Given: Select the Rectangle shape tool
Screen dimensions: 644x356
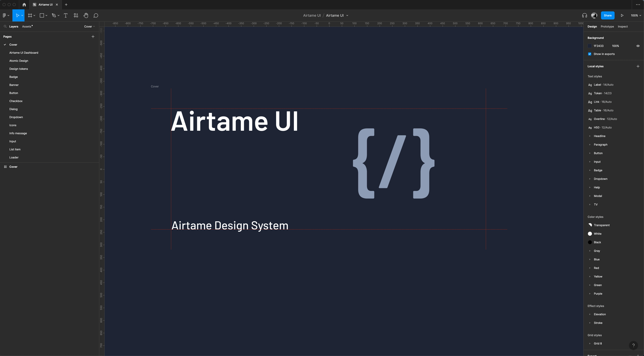Looking at the screenshot, I should tap(42, 15).
